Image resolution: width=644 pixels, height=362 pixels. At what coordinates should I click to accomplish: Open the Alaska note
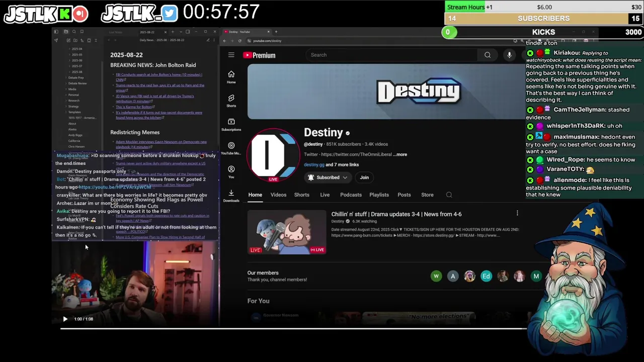point(72,129)
